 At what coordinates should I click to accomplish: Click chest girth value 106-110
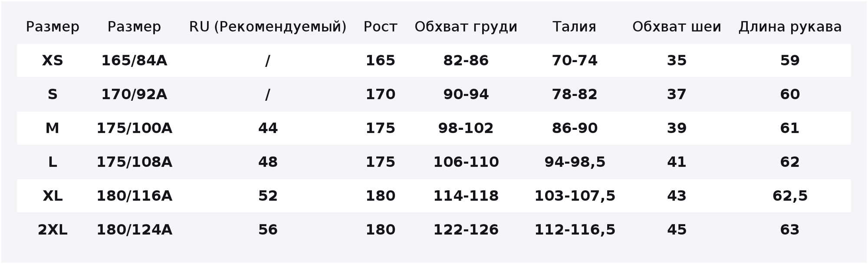tap(466, 162)
